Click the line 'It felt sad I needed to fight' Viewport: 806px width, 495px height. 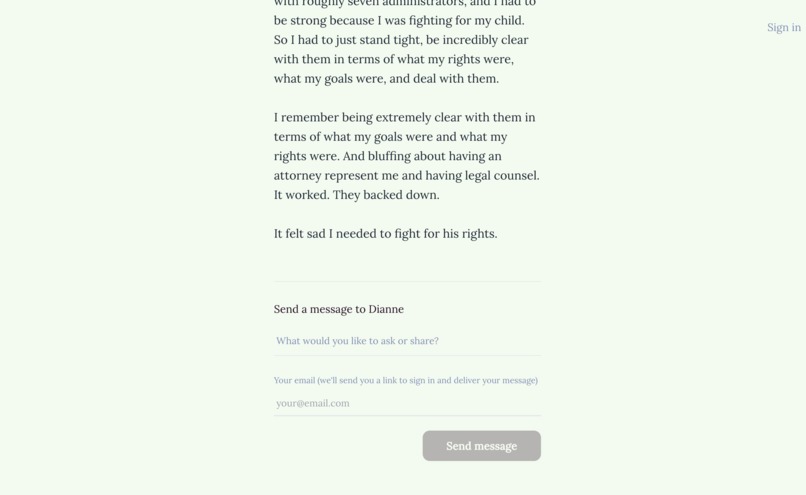pyautogui.click(x=386, y=233)
